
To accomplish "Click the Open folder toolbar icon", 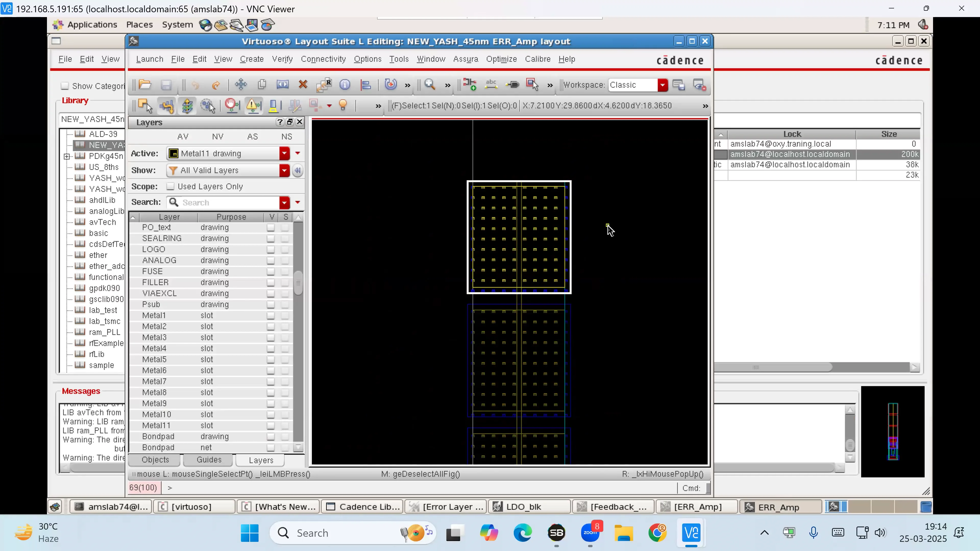I will (x=145, y=84).
